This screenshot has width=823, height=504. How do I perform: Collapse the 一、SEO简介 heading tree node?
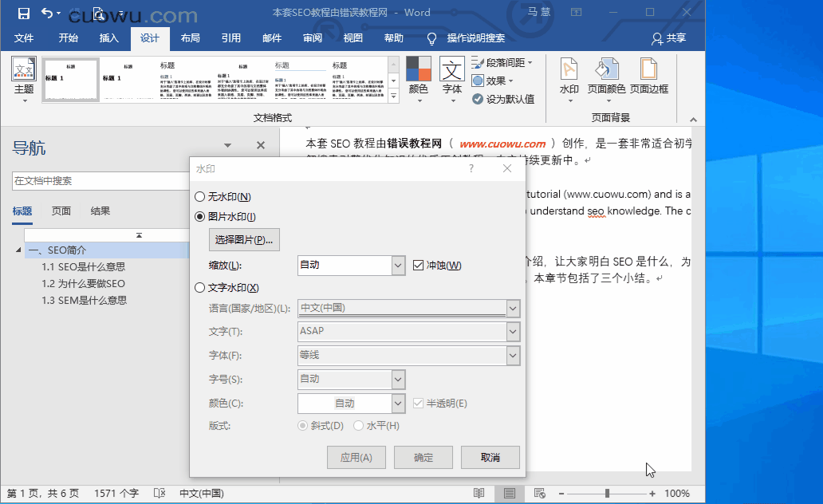pos(18,250)
